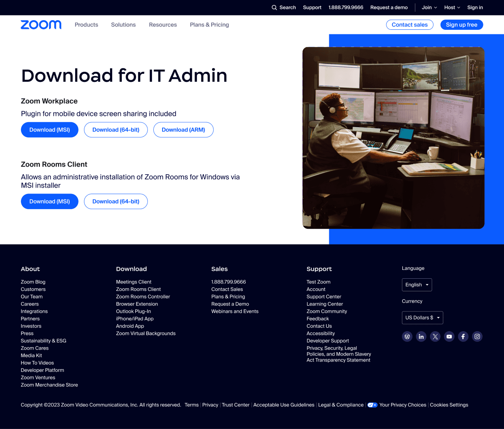Open Browser Extension footer link

tap(137, 304)
